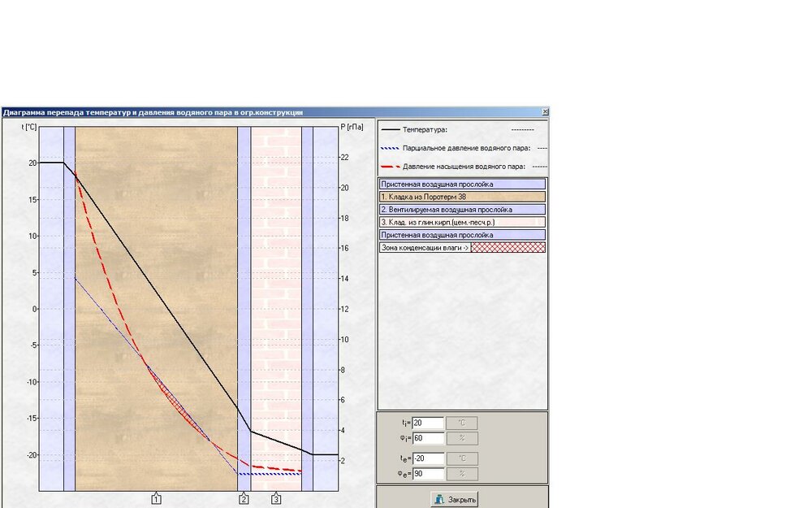Close the diagram window with X
812x508 pixels.
tap(545, 112)
